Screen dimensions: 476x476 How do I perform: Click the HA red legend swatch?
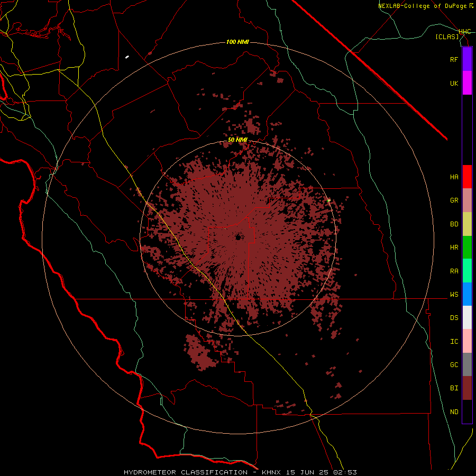467,177
